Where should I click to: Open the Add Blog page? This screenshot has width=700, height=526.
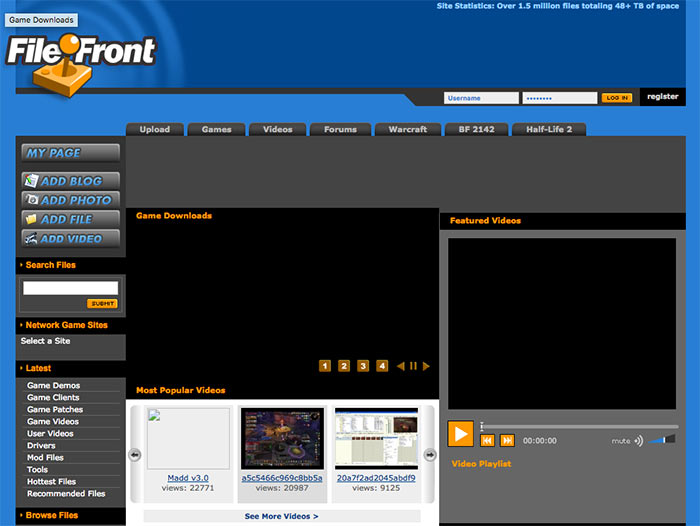(x=71, y=181)
